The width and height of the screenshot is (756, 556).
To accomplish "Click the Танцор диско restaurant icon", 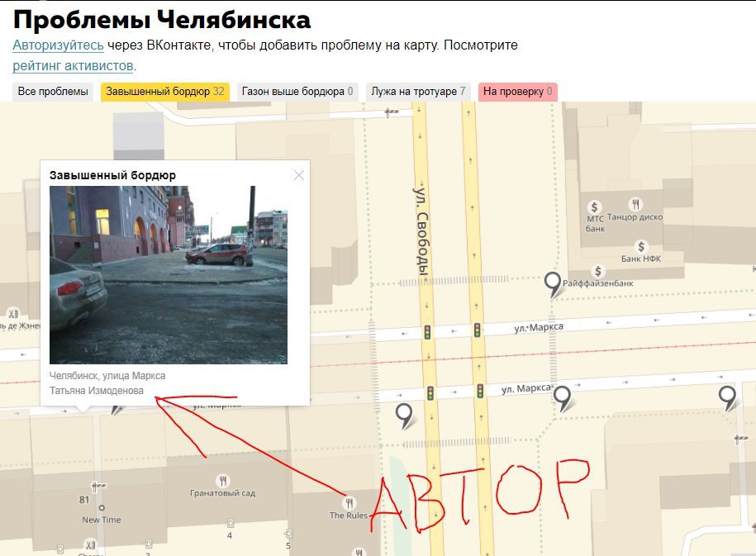I will [x=635, y=204].
